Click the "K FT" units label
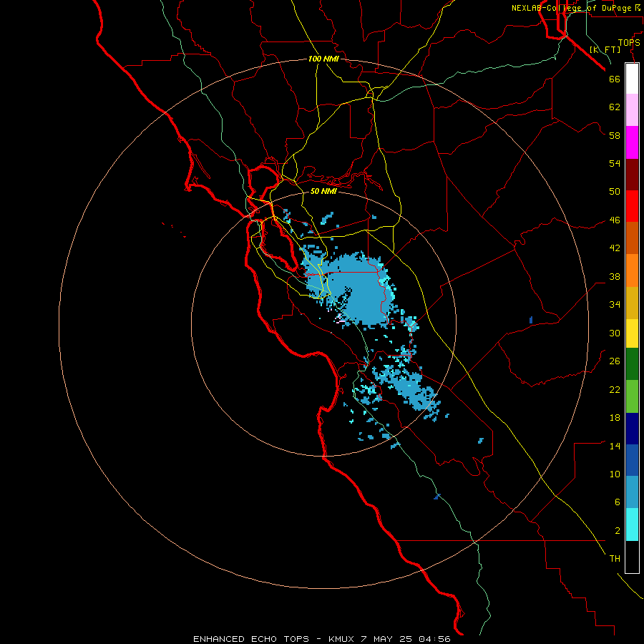This screenshot has height=644, width=644. (605, 50)
